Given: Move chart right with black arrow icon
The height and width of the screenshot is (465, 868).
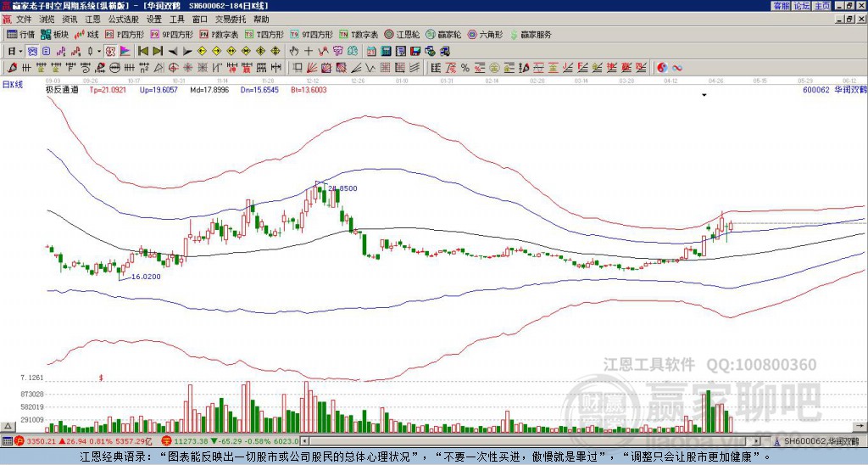Looking at the screenshot, I should (x=187, y=51).
